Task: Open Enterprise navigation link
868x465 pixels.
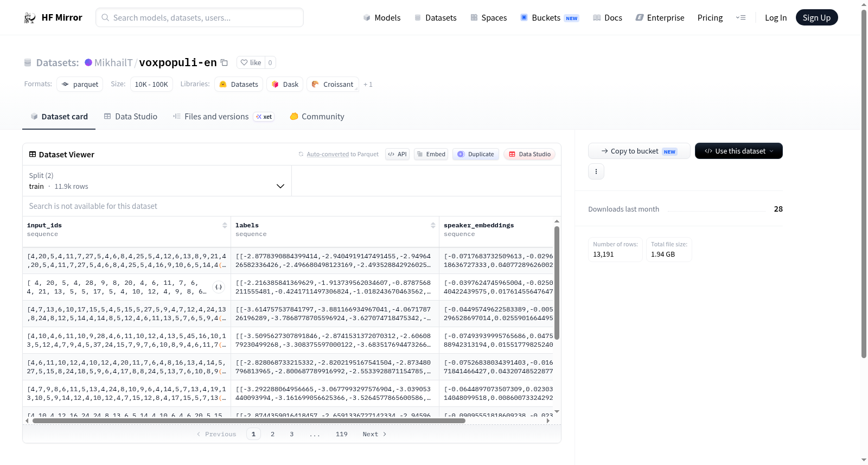Action: [660, 18]
